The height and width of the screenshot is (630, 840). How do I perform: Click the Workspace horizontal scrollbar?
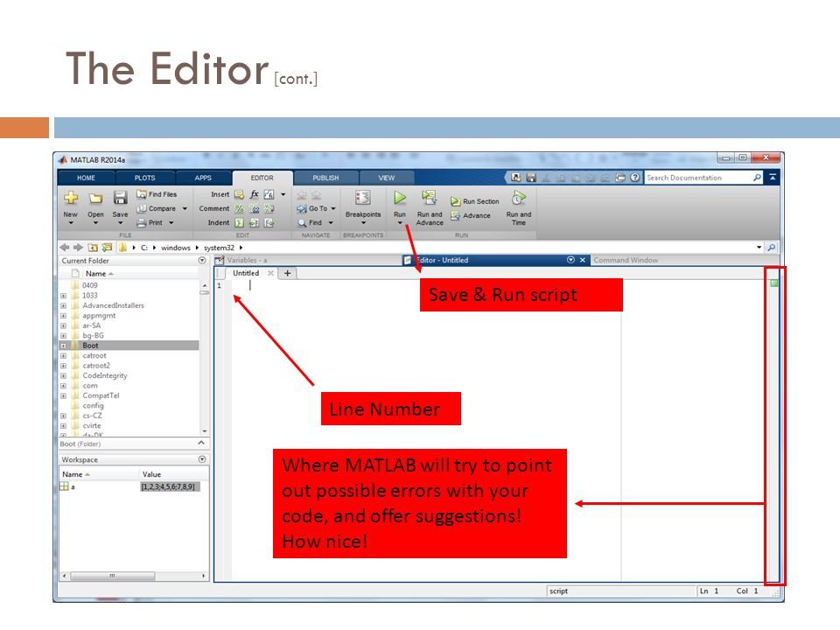tap(113, 576)
